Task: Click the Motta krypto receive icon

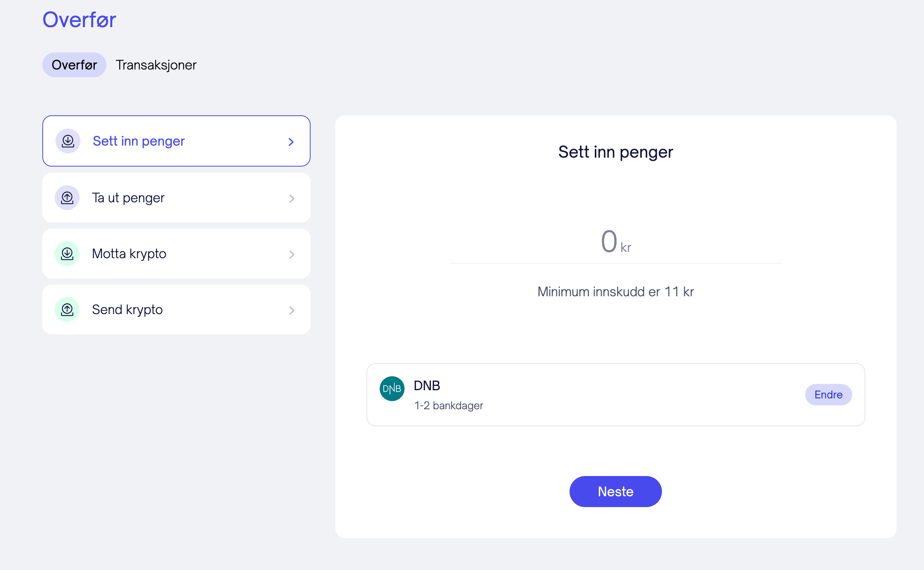Action: pyautogui.click(x=67, y=254)
